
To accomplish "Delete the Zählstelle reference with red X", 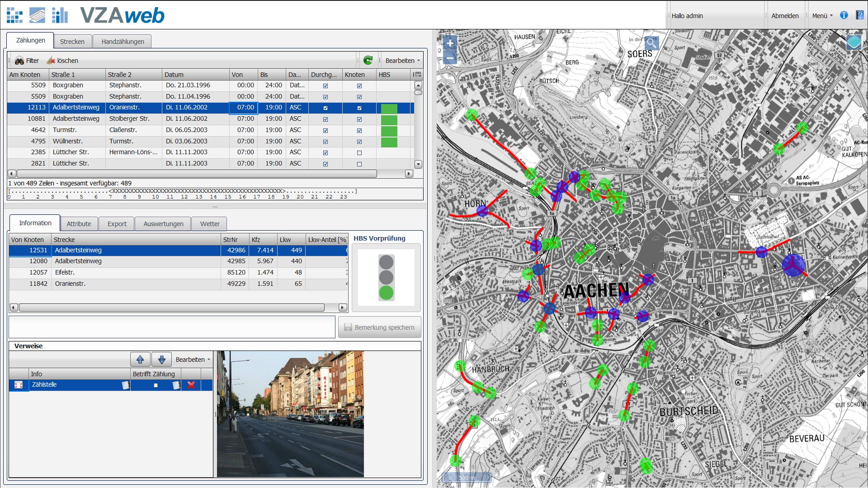I will [x=191, y=385].
